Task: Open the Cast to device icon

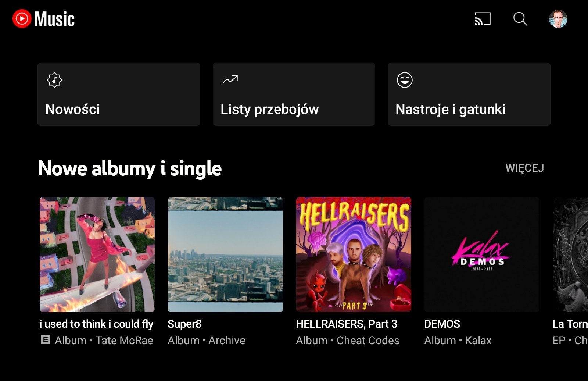Action: (483, 19)
